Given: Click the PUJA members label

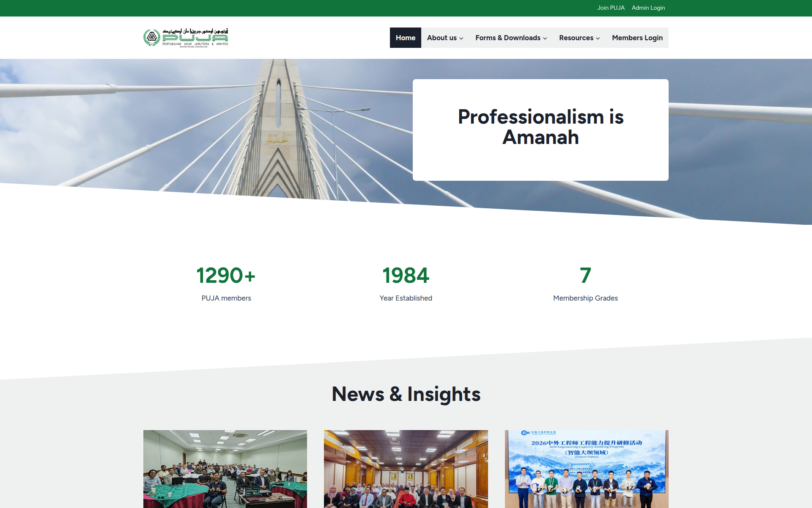Looking at the screenshot, I should coord(226,298).
